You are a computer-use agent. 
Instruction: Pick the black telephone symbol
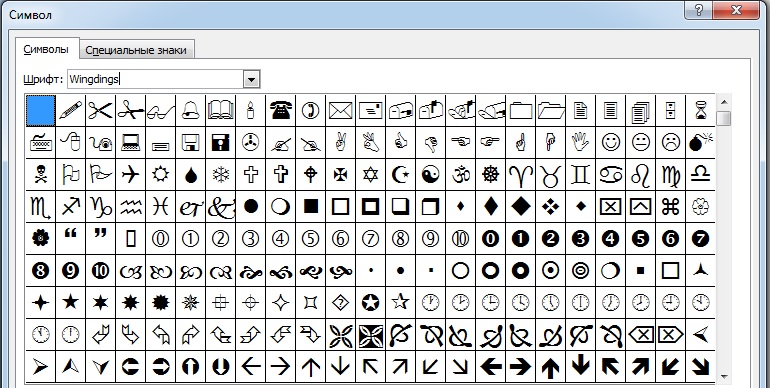click(280, 111)
